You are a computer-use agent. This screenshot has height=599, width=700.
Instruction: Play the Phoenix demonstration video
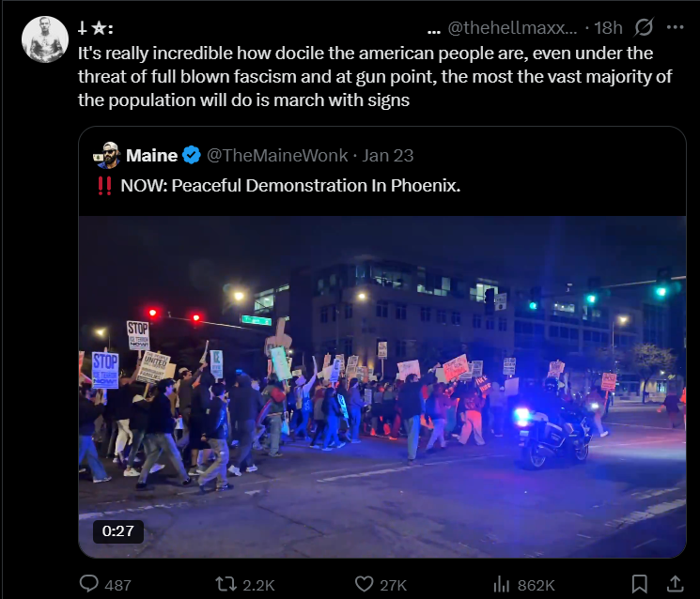[x=382, y=387]
